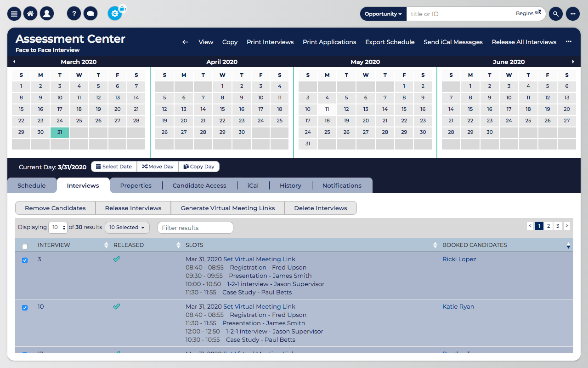Click Generate Virtual Meeting Links button

[228, 208]
